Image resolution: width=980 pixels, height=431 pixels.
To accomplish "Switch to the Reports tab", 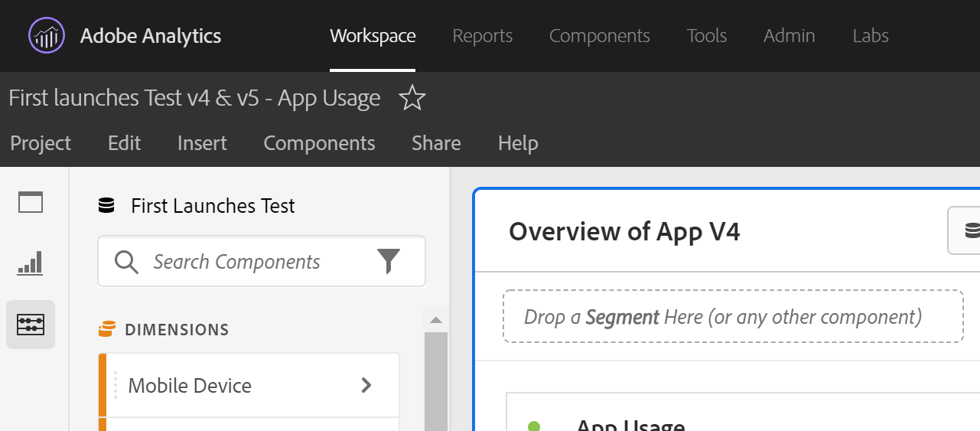I will coord(482,36).
